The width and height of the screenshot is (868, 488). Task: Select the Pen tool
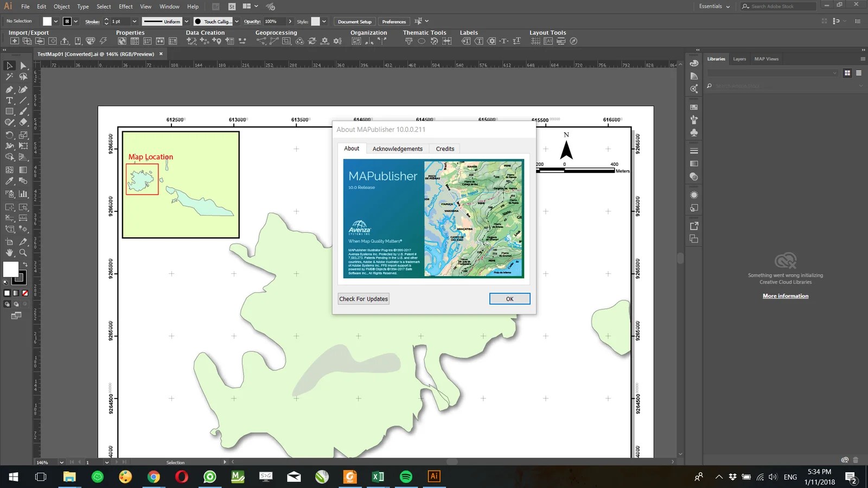tap(9, 89)
